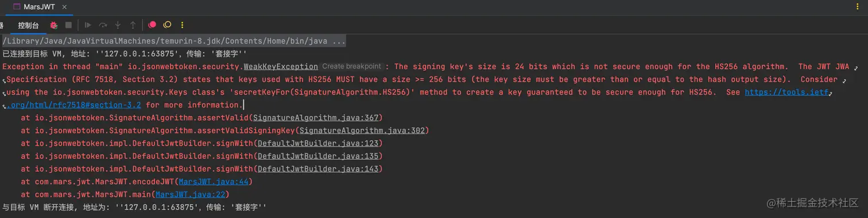Click the Rerun debug bug icon

point(53,25)
